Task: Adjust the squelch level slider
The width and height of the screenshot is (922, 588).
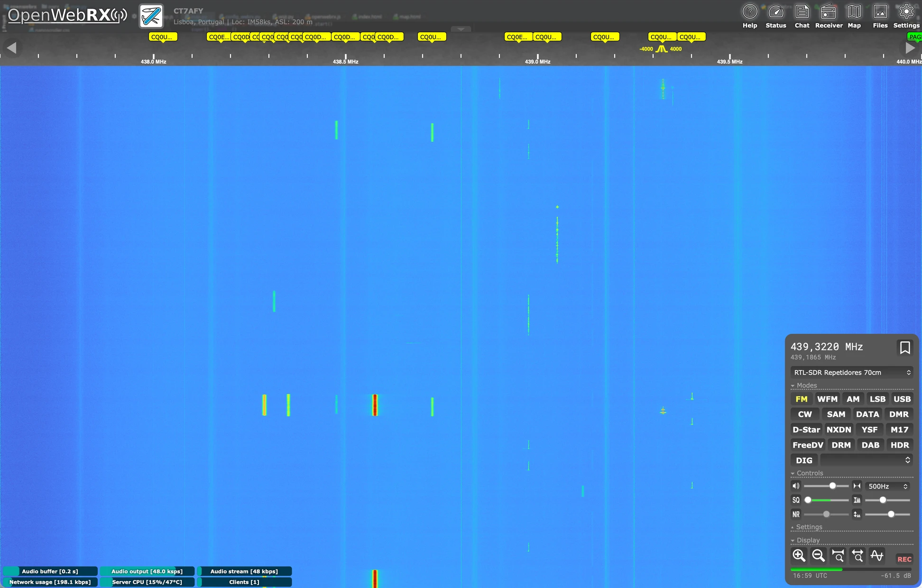Action: 826,500
